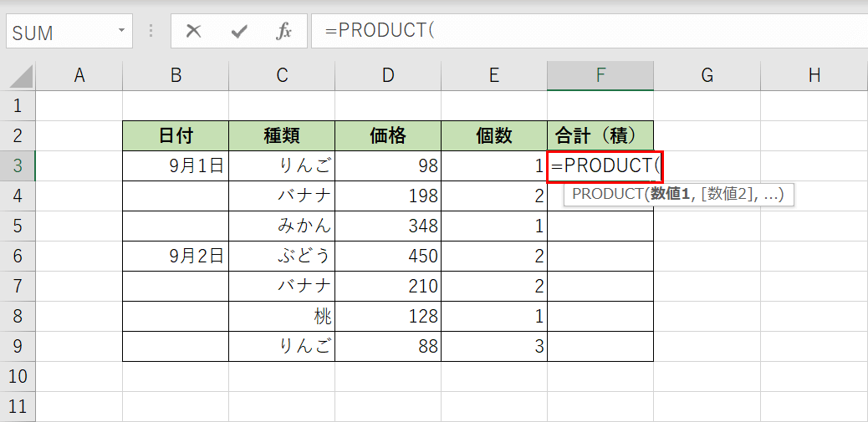This screenshot has width=868, height=422.
Task: Click the 日付 header cell
Action: (x=176, y=135)
